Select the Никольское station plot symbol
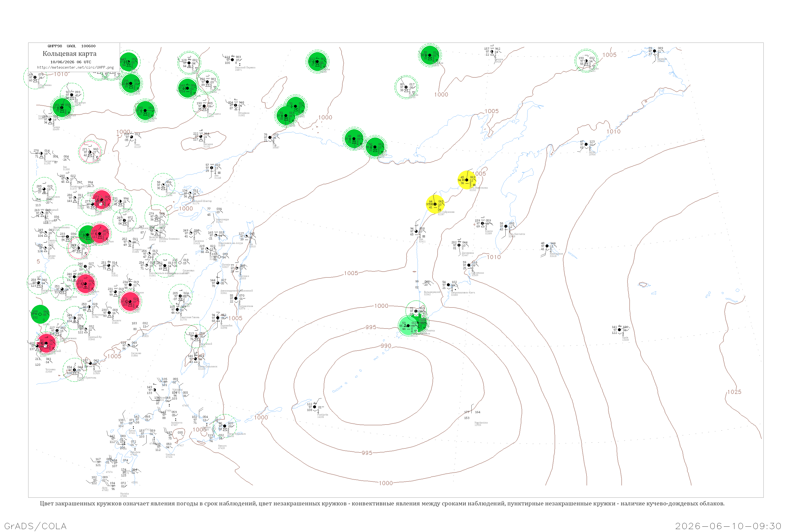Image resolution: width=798 pixels, height=532 pixels. pyautogui.click(x=547, y=246)
